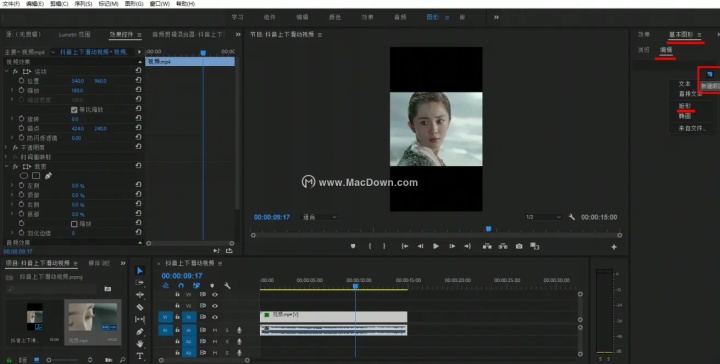This screenshot has width=720, height=364.
Task: Choose Rectangle from the new layer menu
Action: click(x=685, y=106)
